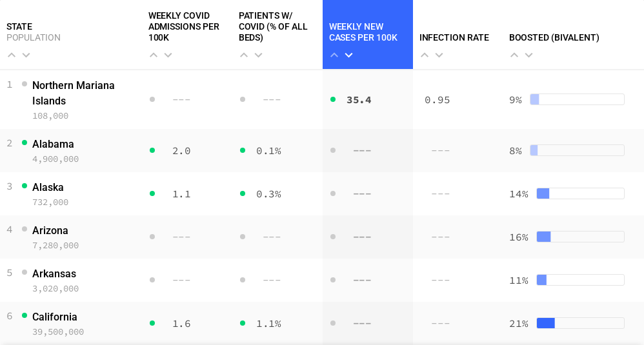The image size is (644, 345).
Task: Open the Alabama state link
Action: click(x=53, y=144)
